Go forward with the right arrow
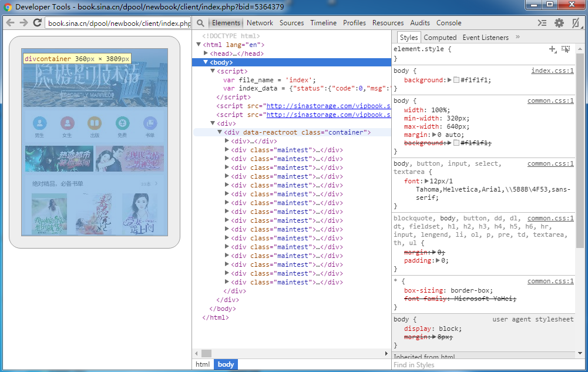Image resolution: width=588 pixels, height=372 pixels. 23,23
